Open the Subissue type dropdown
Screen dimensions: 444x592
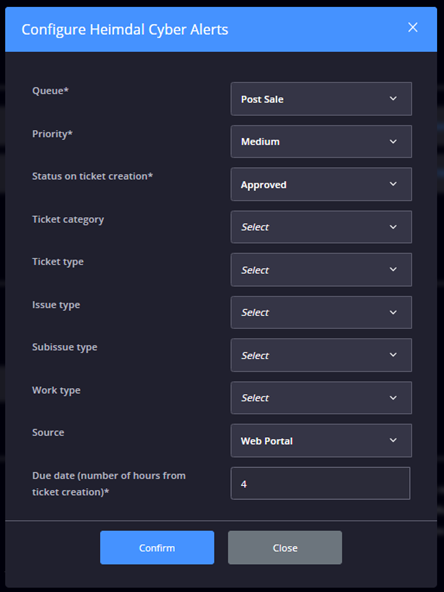[321, 355]
